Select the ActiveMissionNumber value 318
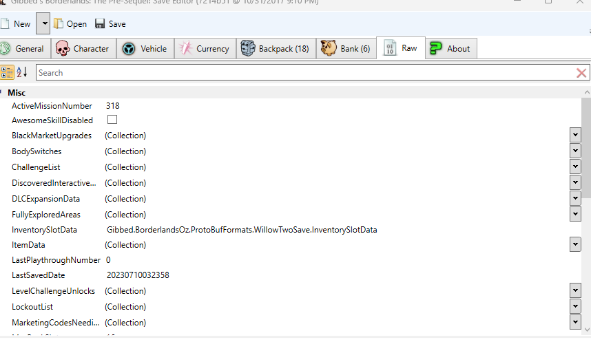Image resolution: width=591 pixels, height=364 pixels. pos(113,106)
